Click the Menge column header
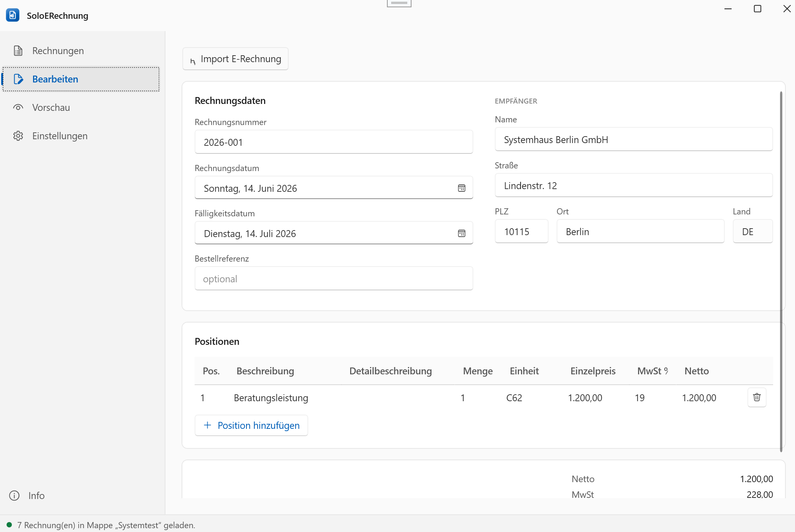Image resolution: width=795 pixels, height=532 pixels. [x=478, y=371]
